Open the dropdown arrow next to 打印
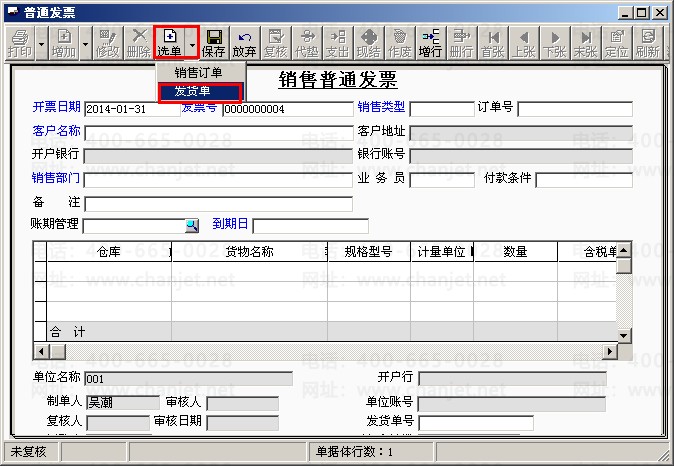 pyautogui.click(x=41, y=43)
